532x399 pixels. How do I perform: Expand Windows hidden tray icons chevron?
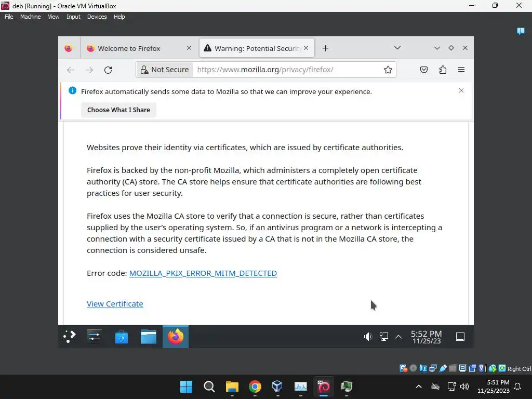point(419,387)
